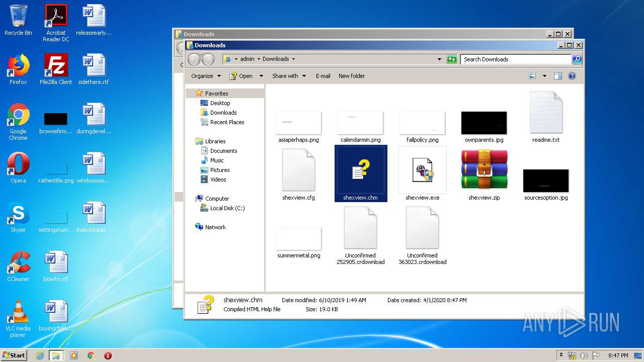Click the taskbar clock showing 8:47 PM
The image size is (644, 362).
pos(618,355)
